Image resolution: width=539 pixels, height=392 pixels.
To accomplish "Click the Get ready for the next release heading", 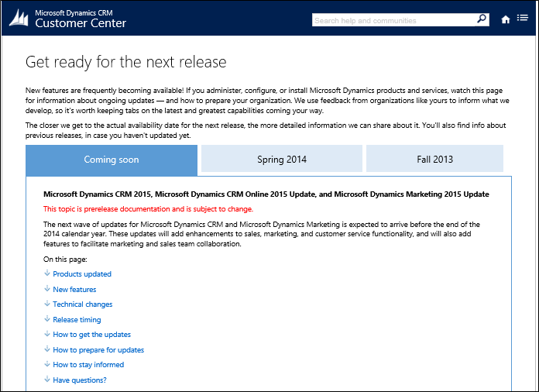I will pos(125,62).
